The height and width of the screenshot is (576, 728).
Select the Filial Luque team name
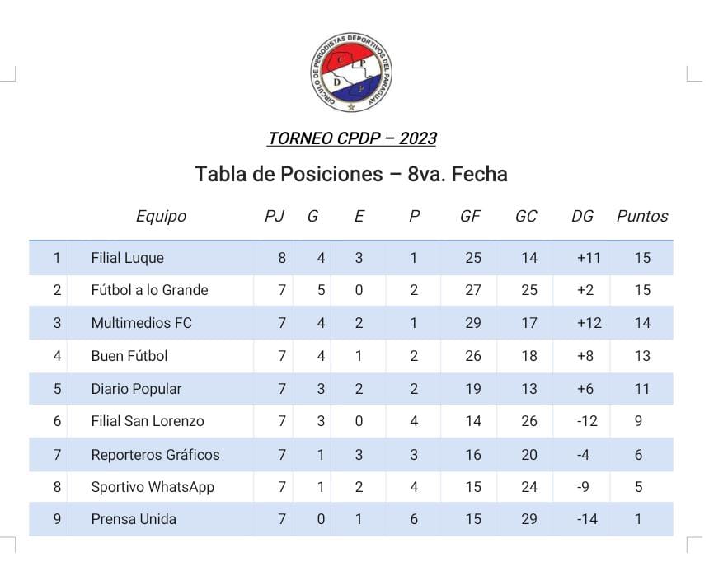[x=127, y=258]
